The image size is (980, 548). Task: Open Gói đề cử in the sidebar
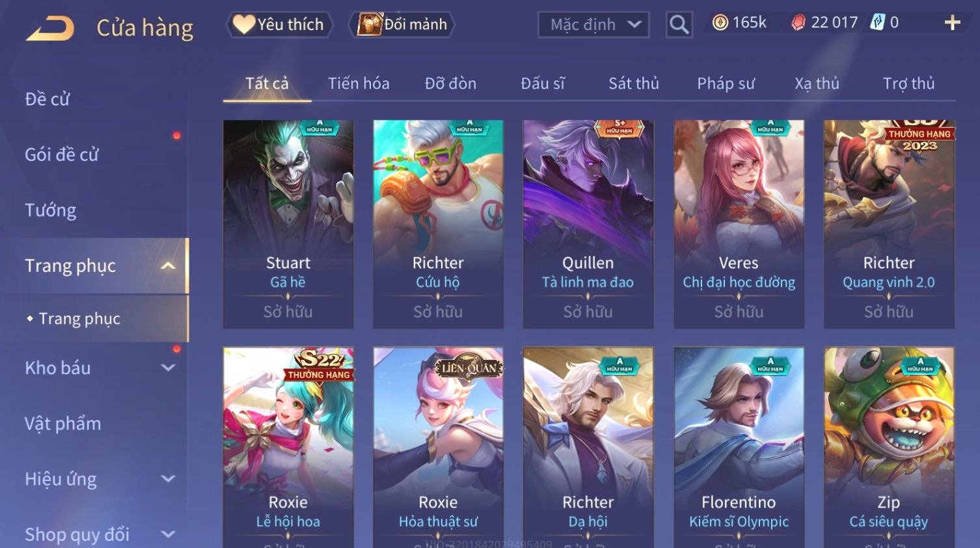pos(62,155)
